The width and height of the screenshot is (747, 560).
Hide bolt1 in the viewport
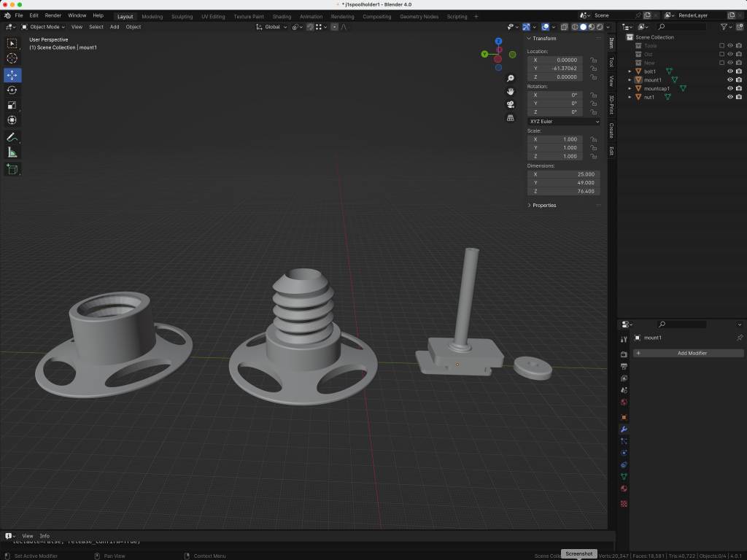pyautogui.click(x=729, y=71)
